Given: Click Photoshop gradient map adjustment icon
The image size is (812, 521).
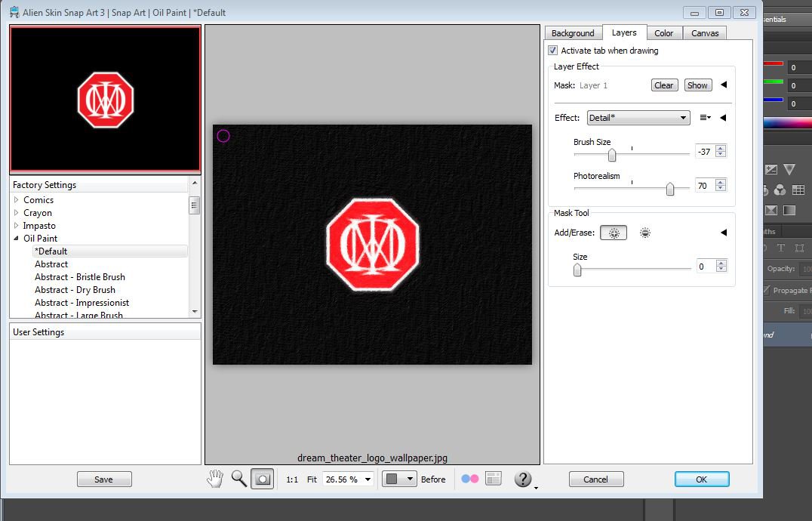Looking at the screenshot, I should pos(789,210).
